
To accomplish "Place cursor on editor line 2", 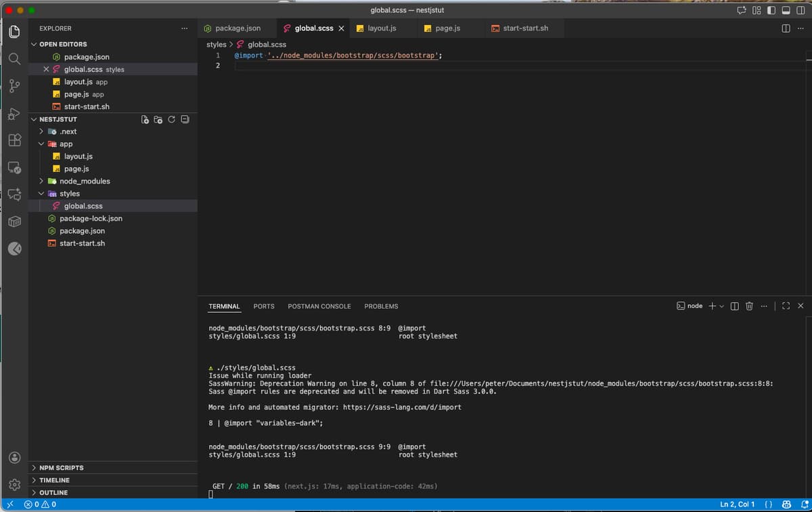I will pyautogui.click(x=521, y=66).
